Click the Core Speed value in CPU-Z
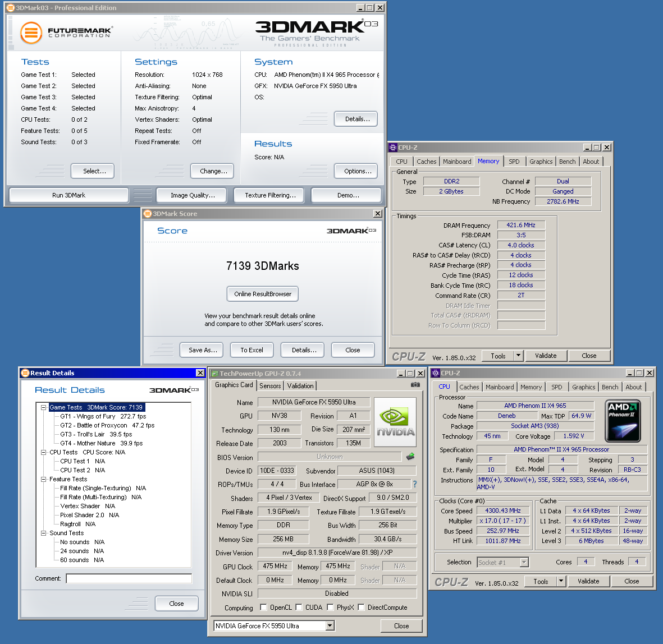Viewport: 663px width, 644px height. [x=503, y=510]
